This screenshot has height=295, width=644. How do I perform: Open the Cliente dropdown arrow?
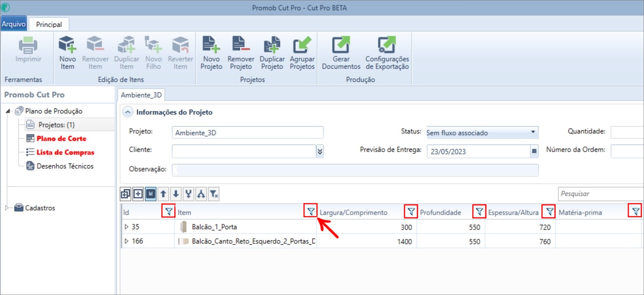[x=320, y=151]
